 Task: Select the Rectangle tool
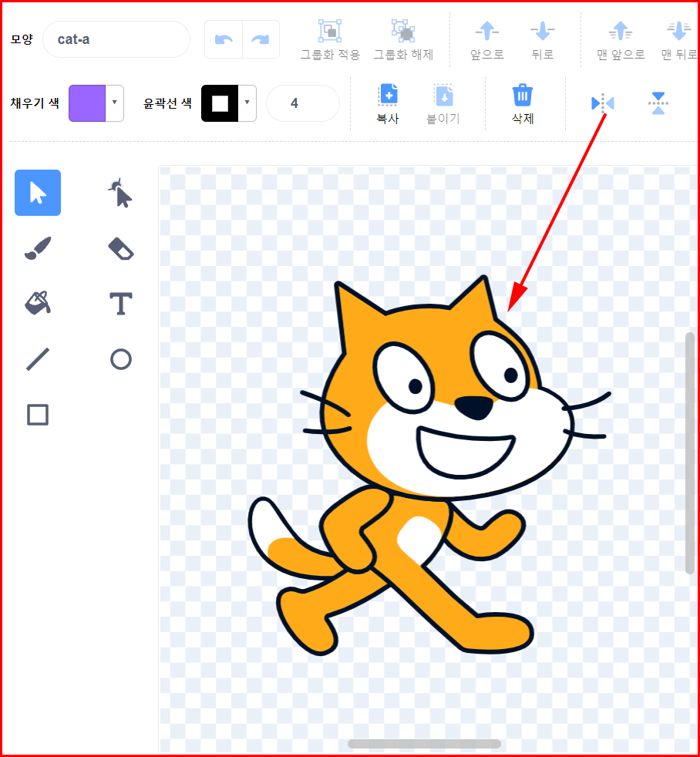click(x=38, y=415)
